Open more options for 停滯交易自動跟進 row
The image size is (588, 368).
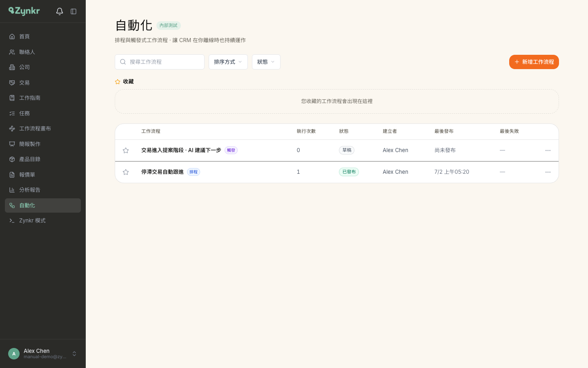click(548, 172)
